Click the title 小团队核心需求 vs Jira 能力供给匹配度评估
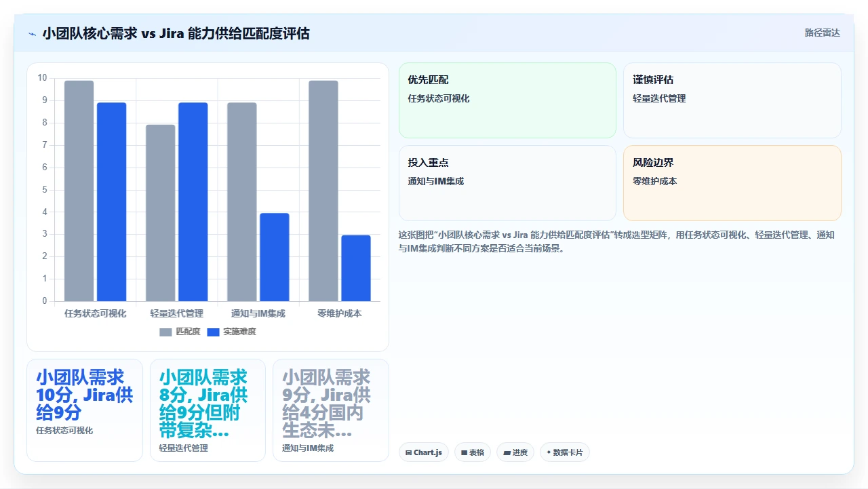This screenshot has height=489, width=868. pos(176,33)
